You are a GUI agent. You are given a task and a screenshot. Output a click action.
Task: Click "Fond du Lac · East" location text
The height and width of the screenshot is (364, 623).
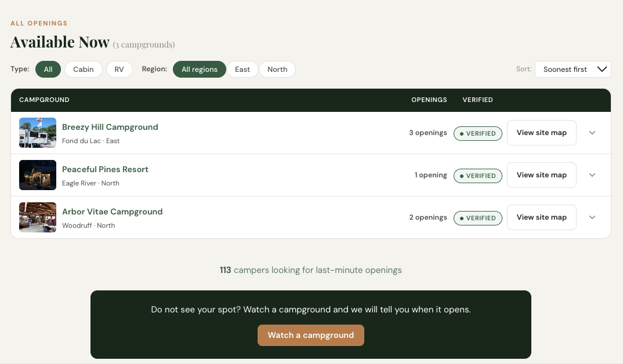90,141
